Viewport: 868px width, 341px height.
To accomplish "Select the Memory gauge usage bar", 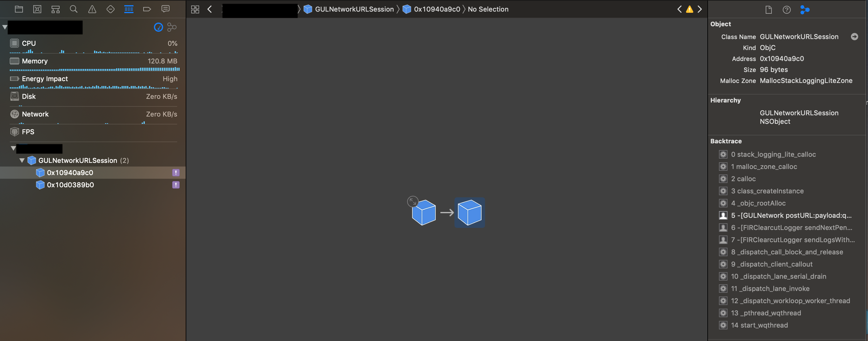I will pos(94,69).
